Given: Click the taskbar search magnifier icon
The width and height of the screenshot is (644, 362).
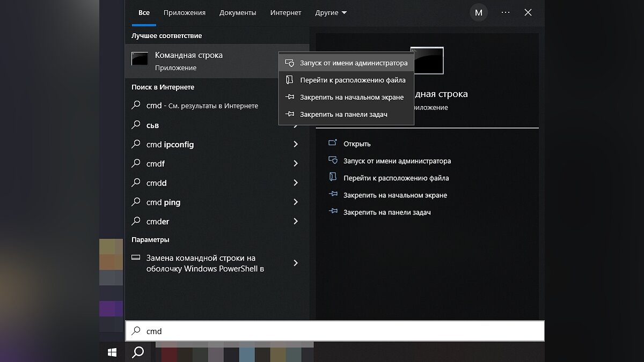Looking at the screenshot, I should point(138,352).
